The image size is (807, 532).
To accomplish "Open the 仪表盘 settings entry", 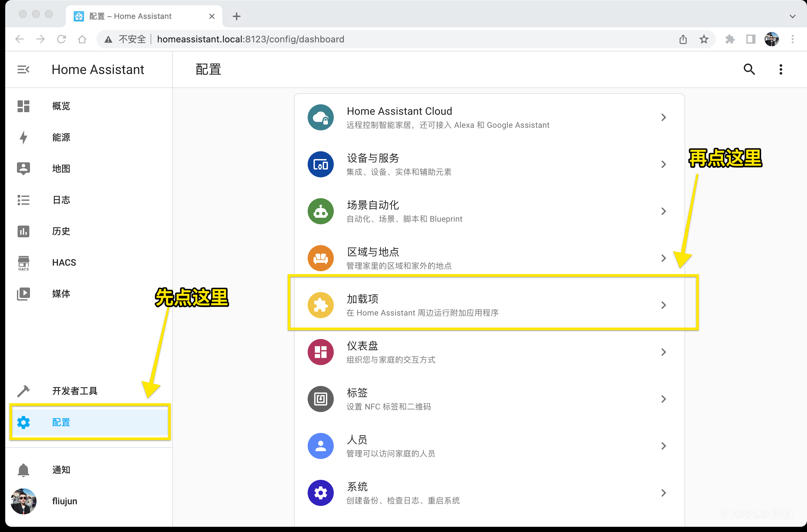I will [362, 352].
